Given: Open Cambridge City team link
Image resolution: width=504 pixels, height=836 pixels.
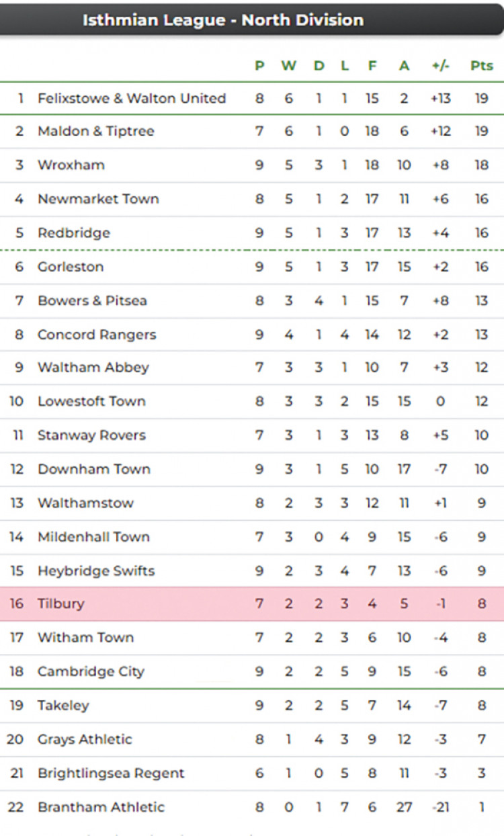Looking at the screenshot, I should pyautogui.click(x=91, y=671).
